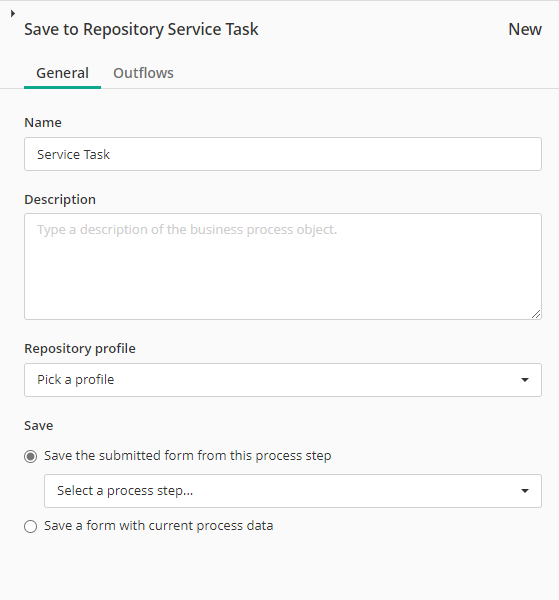This screenshot has width=559, height=600.
Task: Focus the Description text area
Action: (x=283, y=266)
